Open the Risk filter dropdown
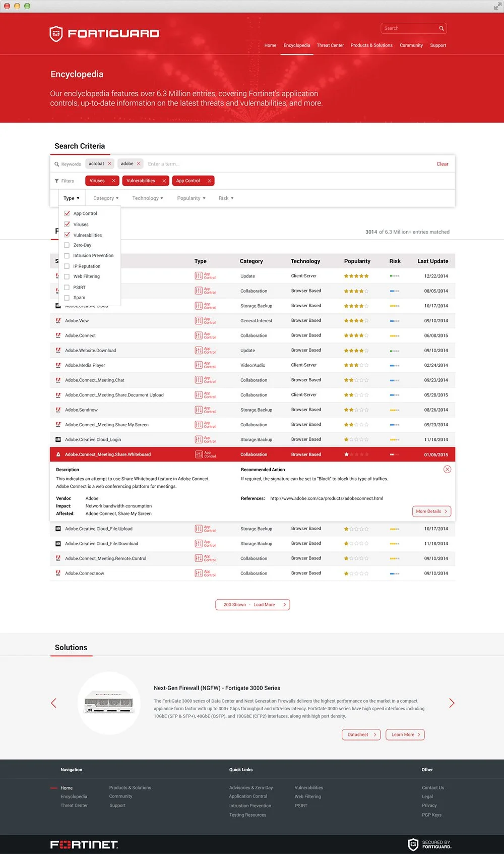Image resolution: width=504 pixels, height=854 pixels. 226,198
